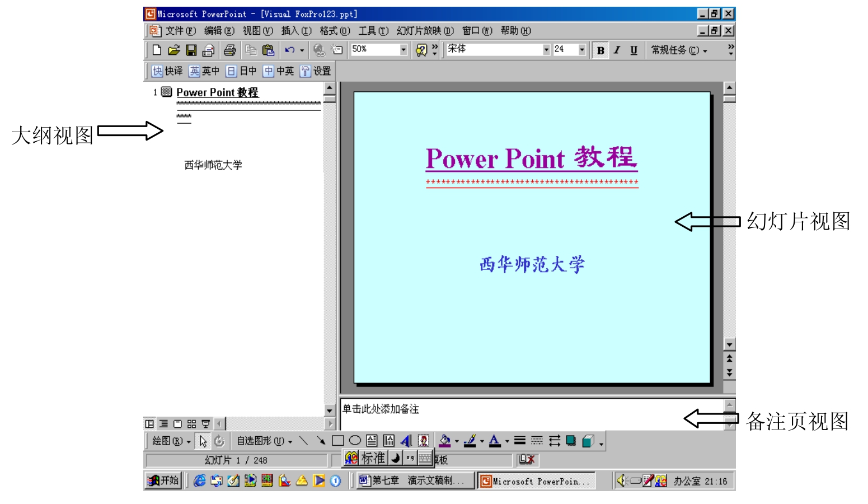Click the 英中 English-Chinese translate button
868x504 pixels.
coord(204,71)
